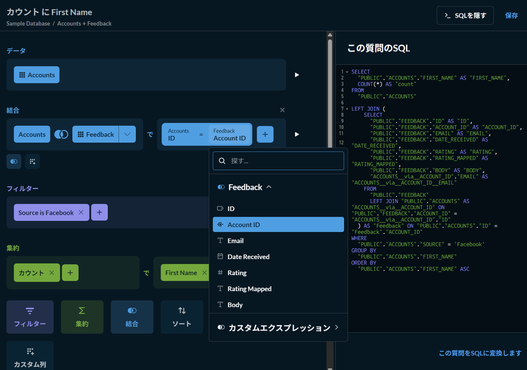Open Accounts + Feedback breadcrumb
The width and height of the screenshot is (527, 370).
[84, 24]
